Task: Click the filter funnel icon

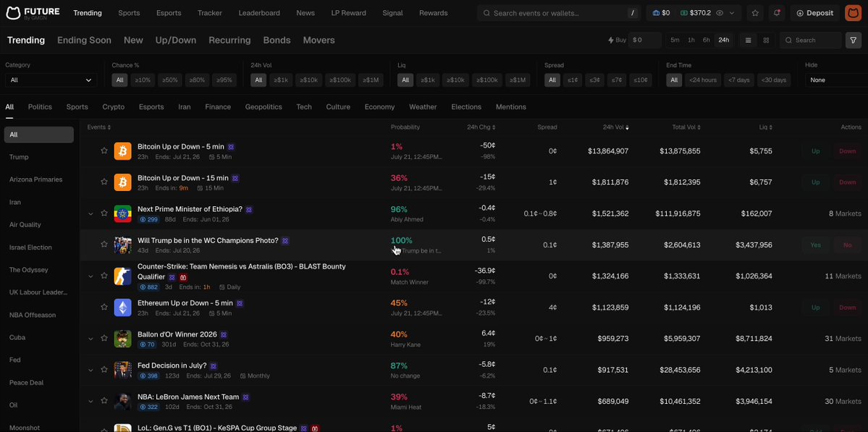Action: pos(853,40)
